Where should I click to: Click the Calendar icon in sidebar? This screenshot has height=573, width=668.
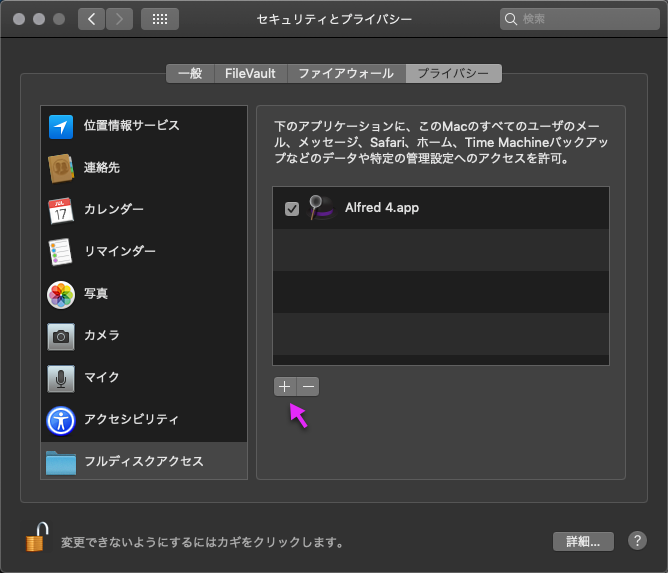pyautogui.click(x=60, y=210)
